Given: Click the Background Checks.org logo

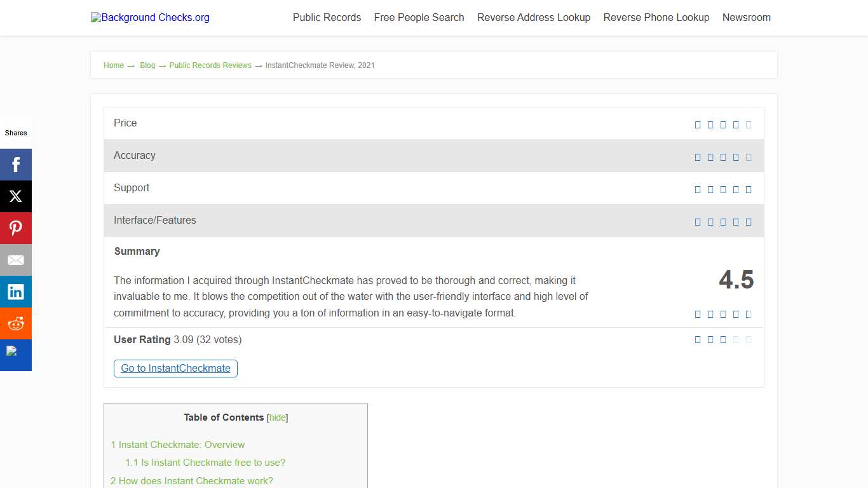Looking at the screenshot, I should click(151, 18).
